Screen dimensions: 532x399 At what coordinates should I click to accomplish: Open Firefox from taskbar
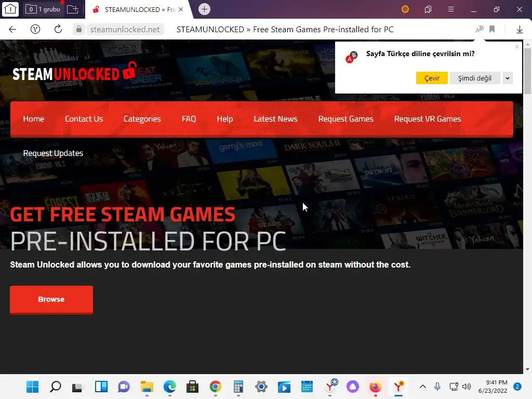pos(375,387)
